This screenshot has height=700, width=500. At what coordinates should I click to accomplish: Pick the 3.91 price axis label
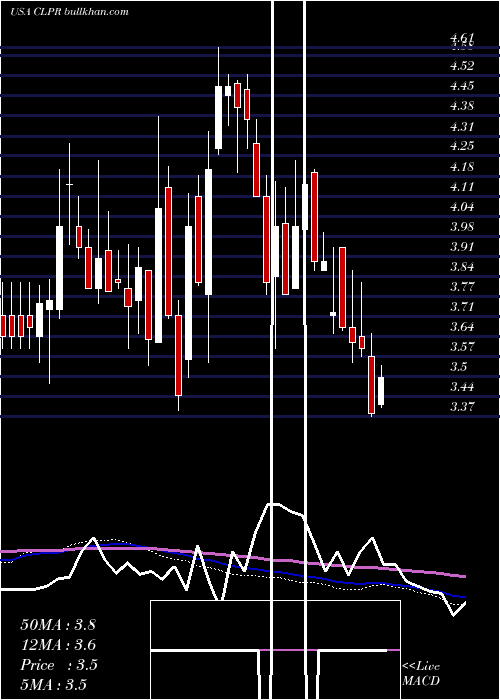462,247
